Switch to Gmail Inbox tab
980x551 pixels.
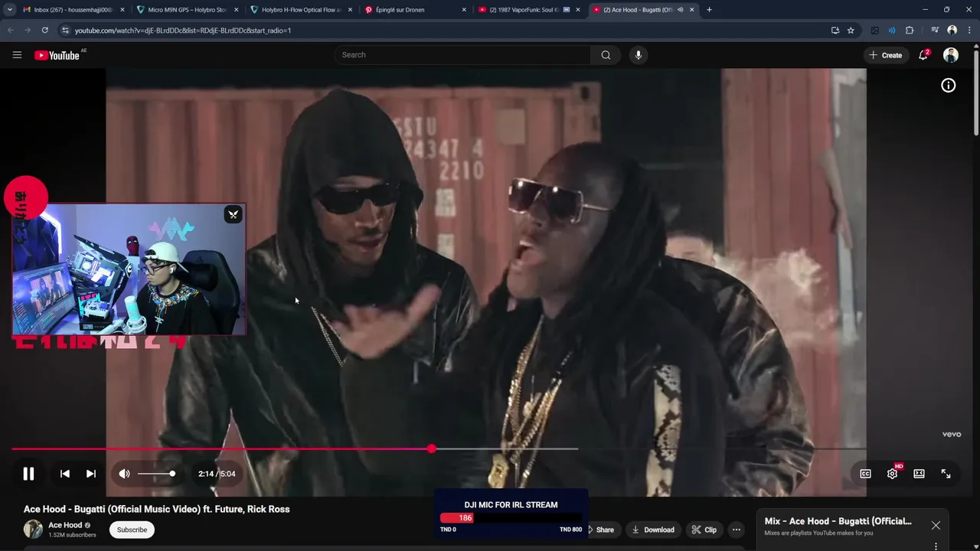coord(73,10)
